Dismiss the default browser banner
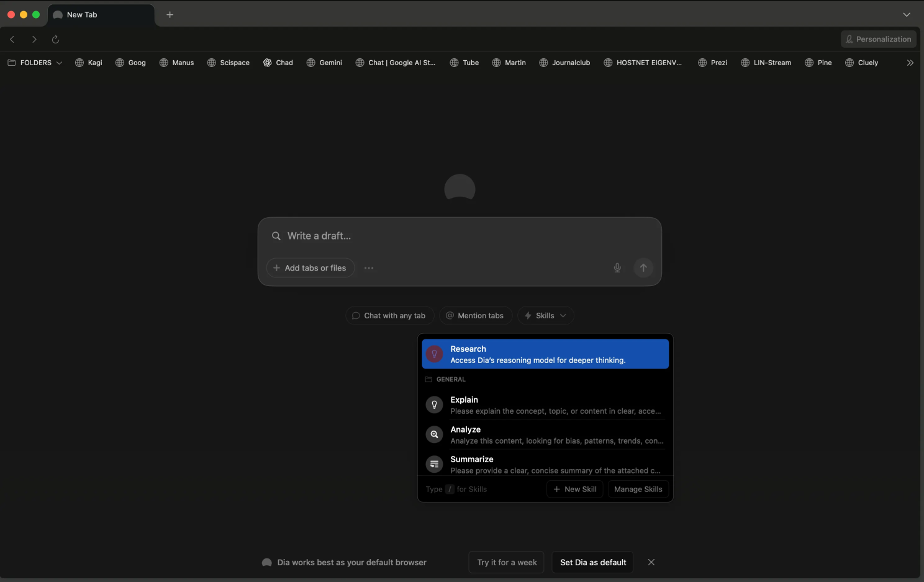 click(651, 562)
